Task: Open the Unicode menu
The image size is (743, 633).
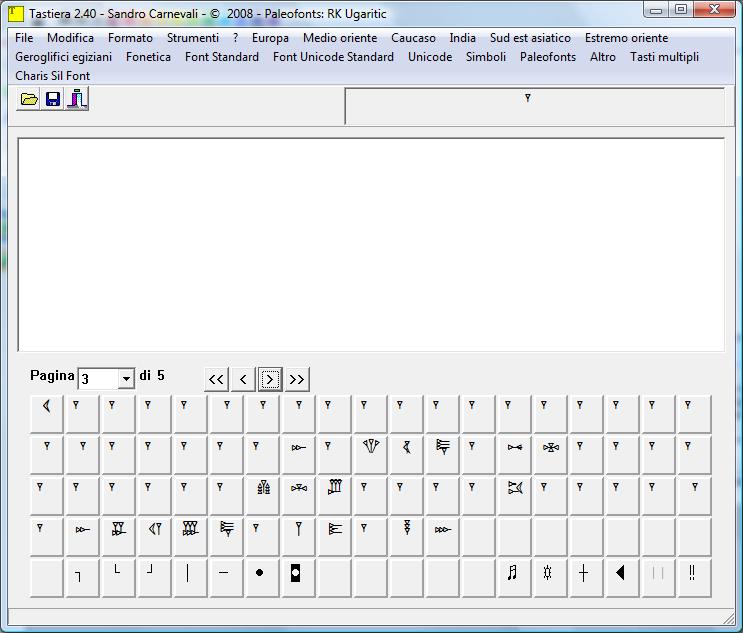Action: pos(430,57)
